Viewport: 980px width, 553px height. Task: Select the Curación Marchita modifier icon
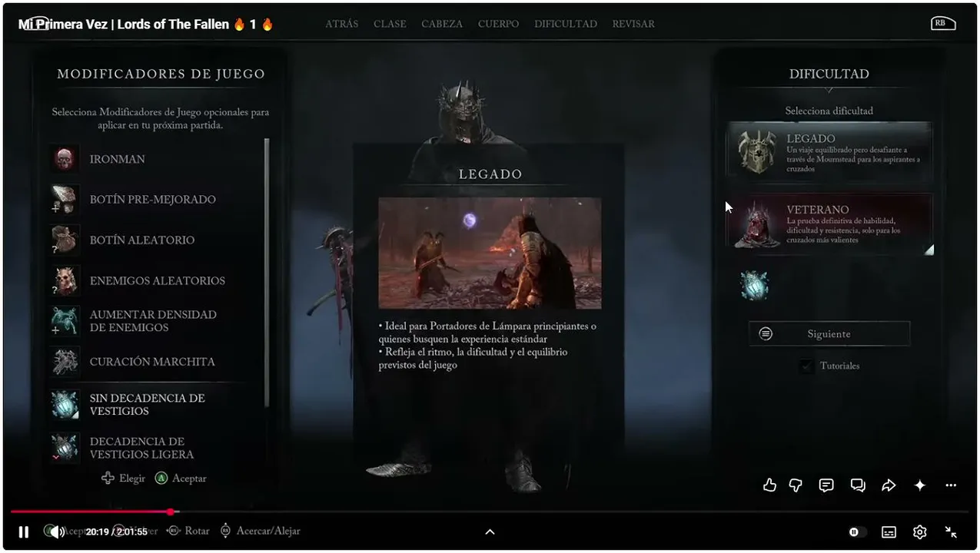pos(65,361)
